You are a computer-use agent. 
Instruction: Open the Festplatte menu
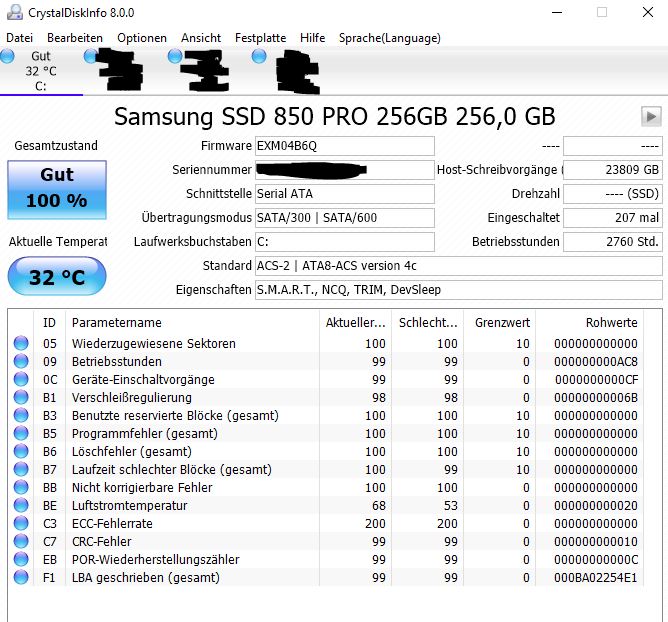point(260,38)
